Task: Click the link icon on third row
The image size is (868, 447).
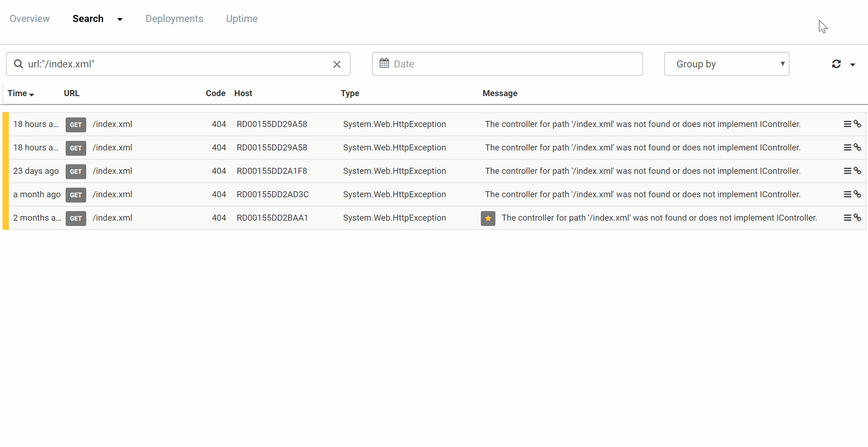Action: point(858,171)
